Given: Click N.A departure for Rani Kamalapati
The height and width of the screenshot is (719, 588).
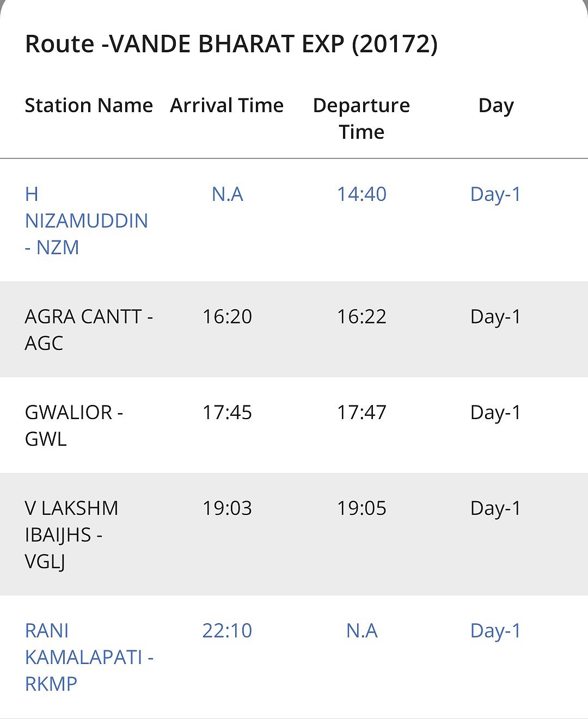Looking at the screenshot, I should (362, 630).
